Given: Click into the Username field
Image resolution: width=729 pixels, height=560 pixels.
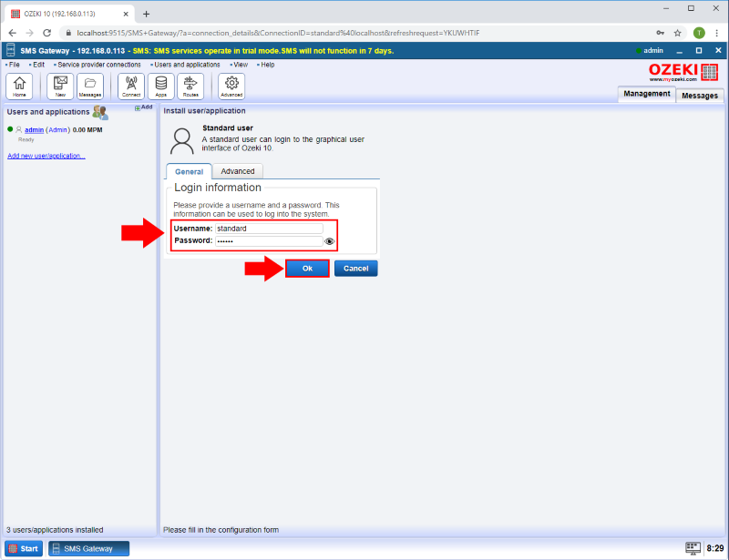Looking at the screenshot, I should click(269, 229).
